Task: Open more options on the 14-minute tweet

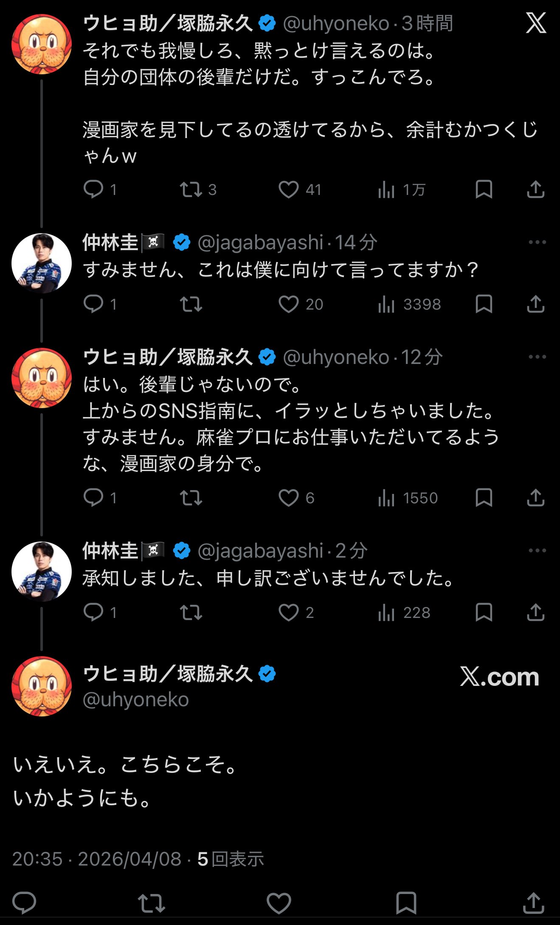Action: pyautogui.click(x=537, y=243)
